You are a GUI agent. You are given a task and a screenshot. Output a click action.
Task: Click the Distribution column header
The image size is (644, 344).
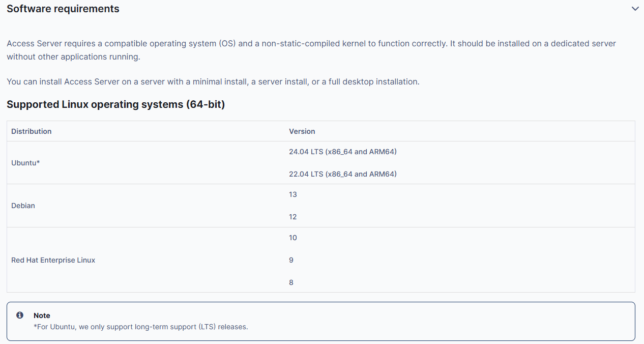pyautogui.click(x=32, y=131)
